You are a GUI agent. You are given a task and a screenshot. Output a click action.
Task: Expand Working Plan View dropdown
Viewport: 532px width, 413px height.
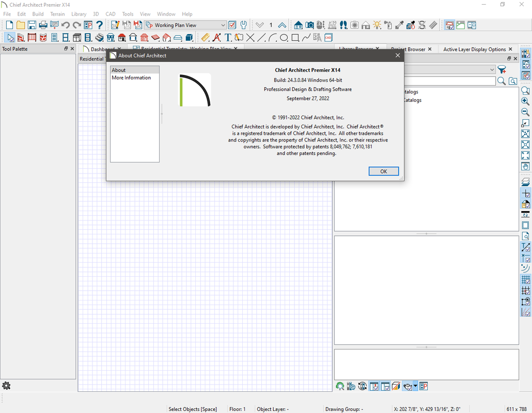(x=223, y=25)
